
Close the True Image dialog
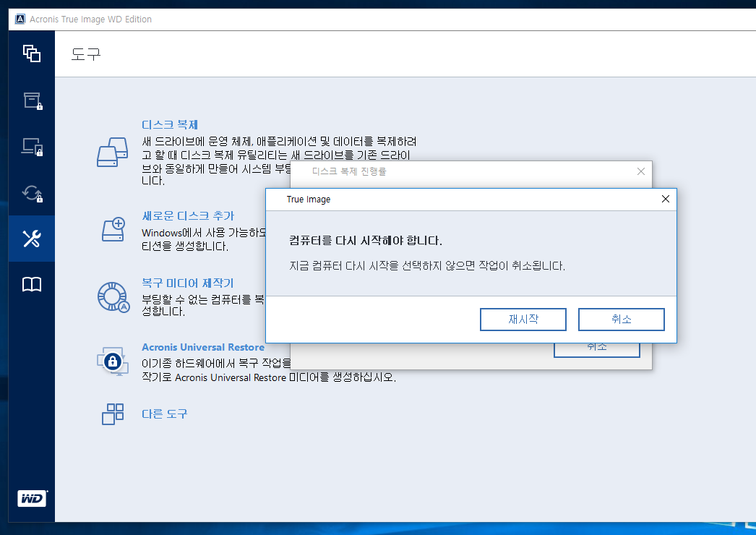click(666, 199)
